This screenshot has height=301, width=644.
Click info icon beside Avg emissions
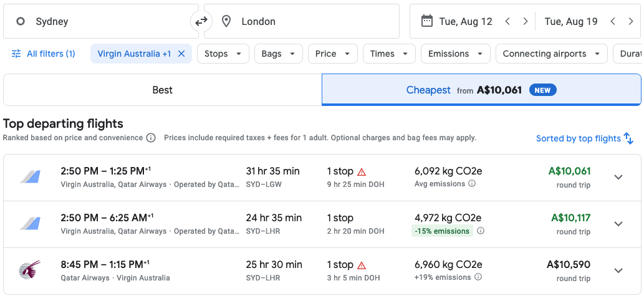472,183
